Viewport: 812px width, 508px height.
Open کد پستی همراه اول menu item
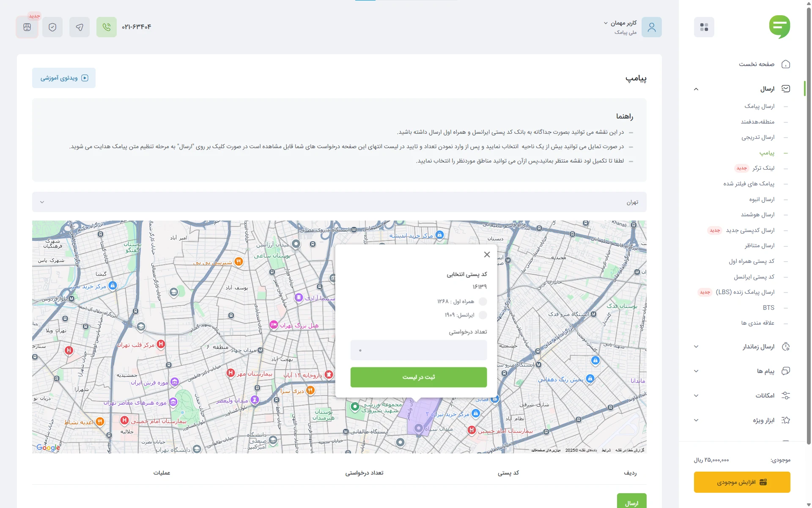752,261
